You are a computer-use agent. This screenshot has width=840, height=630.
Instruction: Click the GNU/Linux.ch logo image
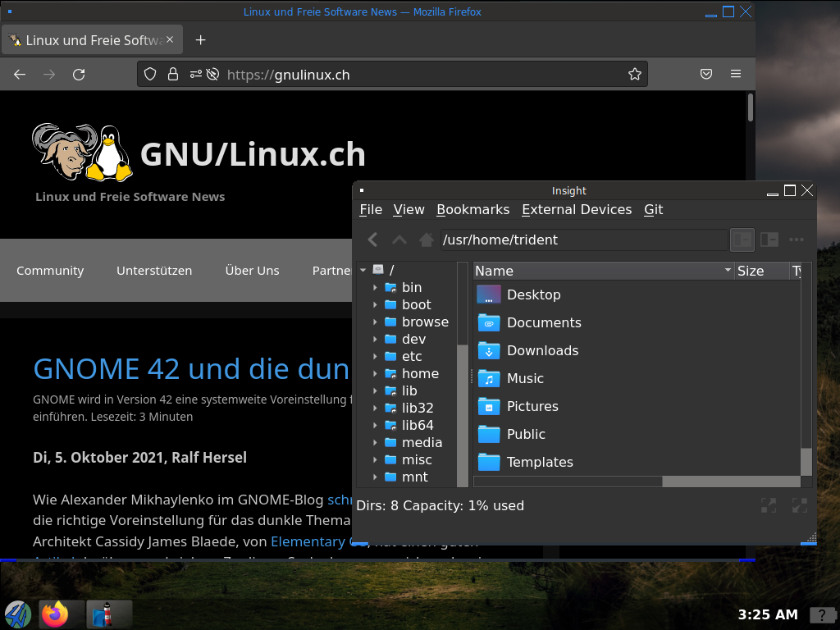pos(82,152)
